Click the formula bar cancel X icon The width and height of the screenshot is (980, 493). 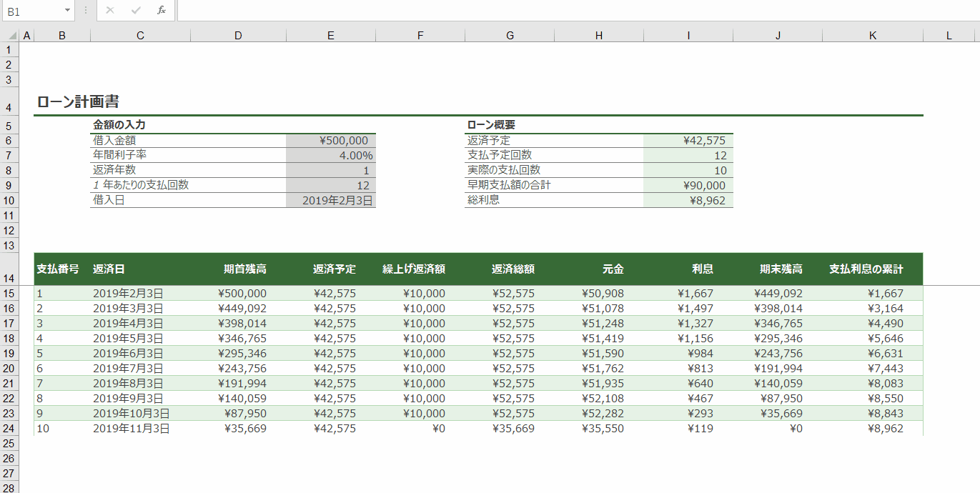coord(109,10)
